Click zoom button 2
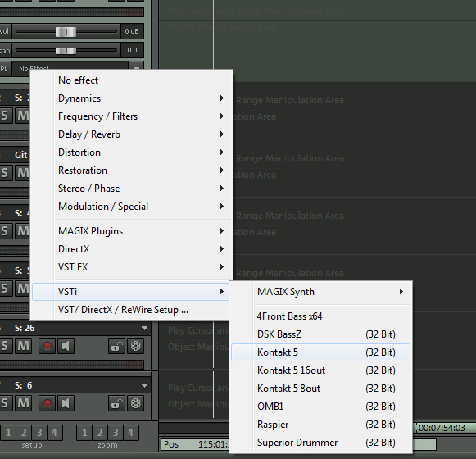The width and height of the screenshot is (476, 459). 100,432
